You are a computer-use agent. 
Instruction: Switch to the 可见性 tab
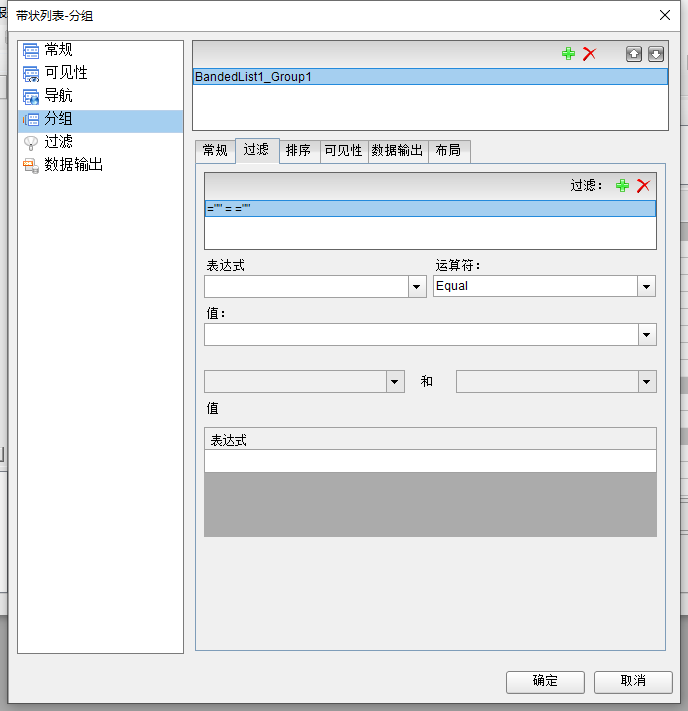coord(344,151)
